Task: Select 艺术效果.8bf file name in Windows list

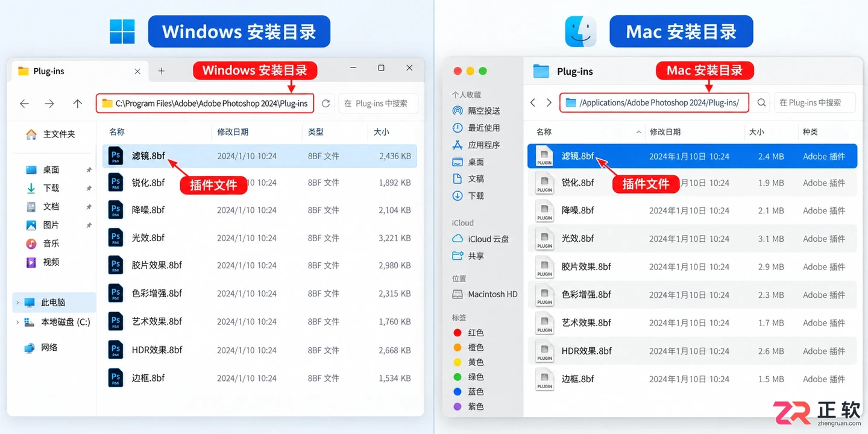Action: (x=157, y=322)
